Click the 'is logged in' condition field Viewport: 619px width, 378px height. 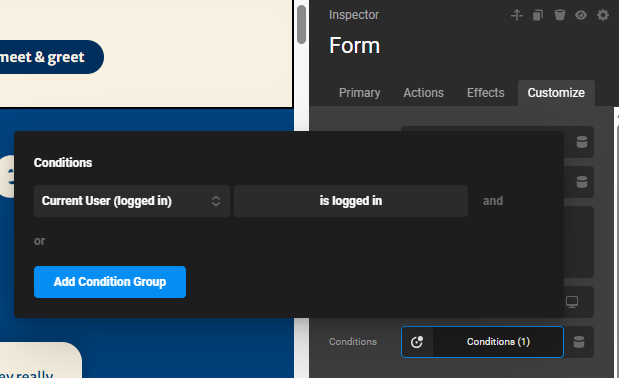click(351, 201)
